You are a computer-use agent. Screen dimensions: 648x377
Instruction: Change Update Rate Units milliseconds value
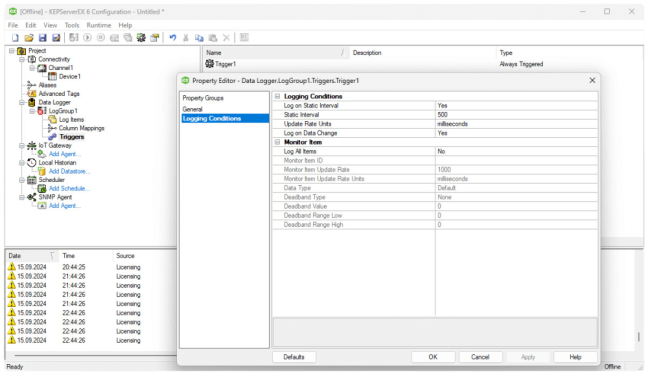pyautogui.click(x=516, y=124)
